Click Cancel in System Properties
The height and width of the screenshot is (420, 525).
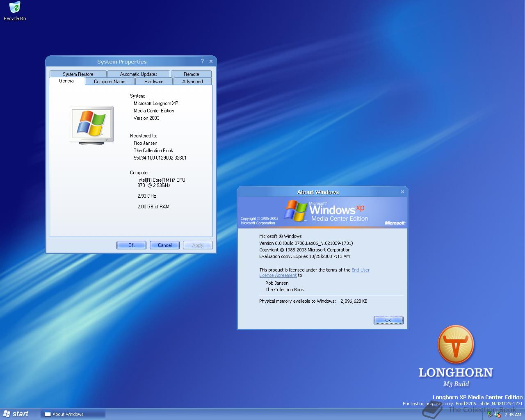[164, 245]
